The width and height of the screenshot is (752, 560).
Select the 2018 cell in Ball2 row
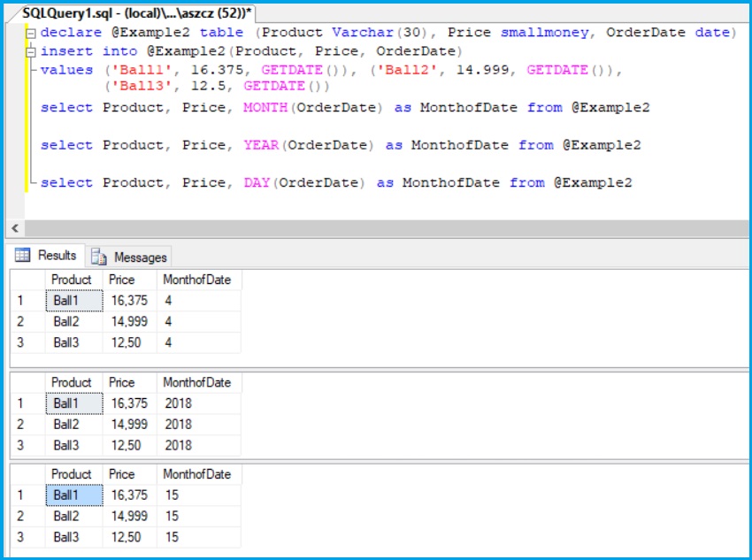(x=178, y=424)
